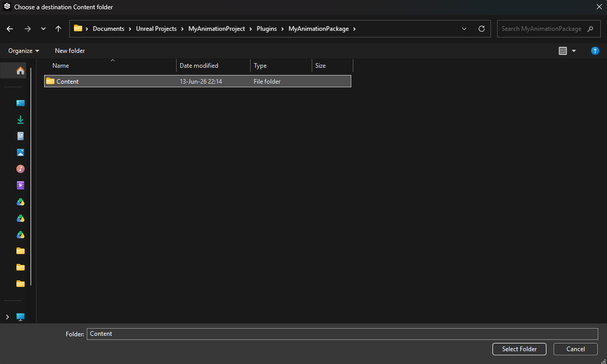
Task: Open the Home location in sidebar
Action: point(21,70)
